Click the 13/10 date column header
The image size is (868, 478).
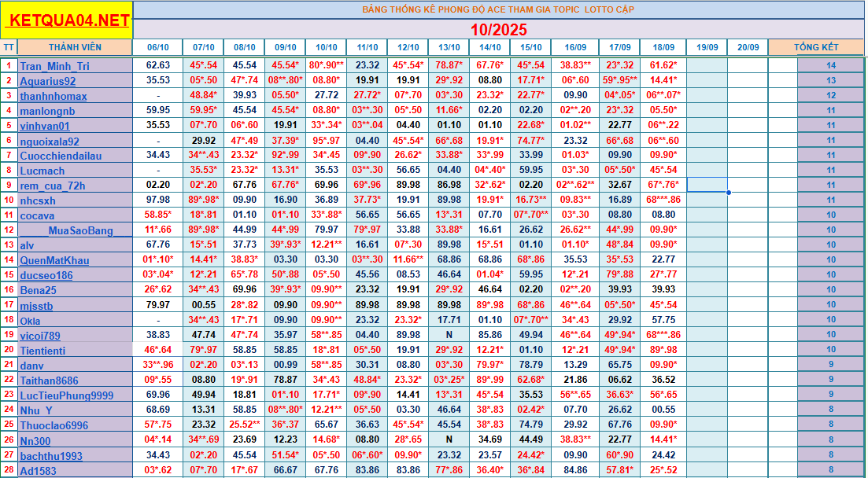click(x=449, y=47)
